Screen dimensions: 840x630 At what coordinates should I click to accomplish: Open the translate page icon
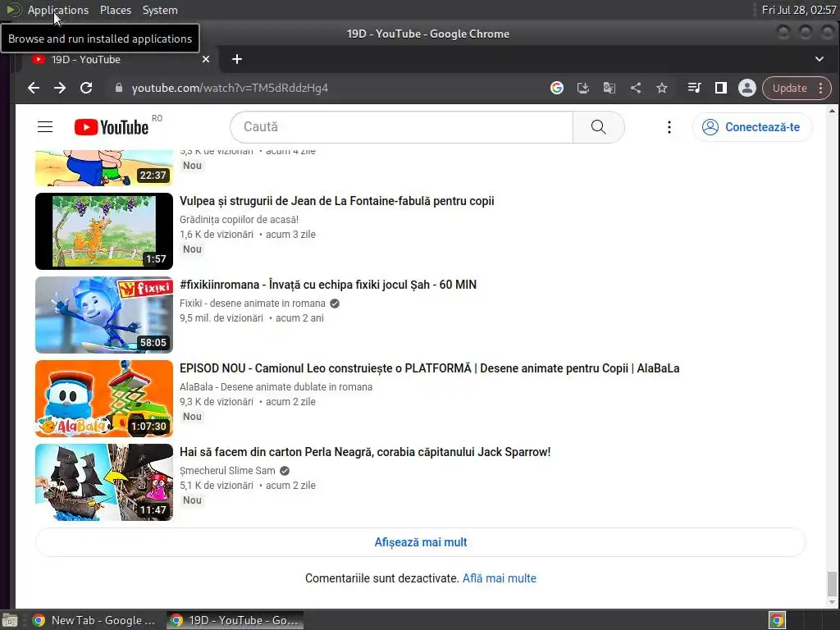pyautogui.click(x=609, y=88)
